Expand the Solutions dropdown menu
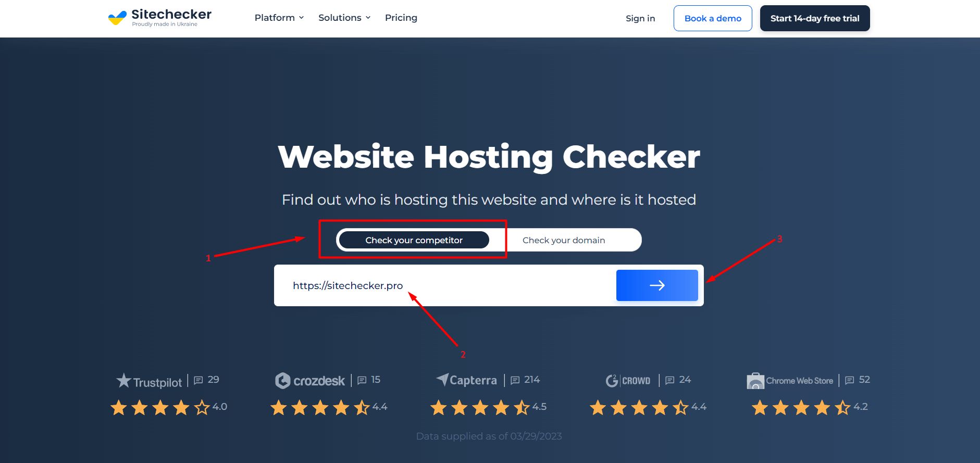The width and height of the screenshot is (980, 463). [x=344, y=18]
